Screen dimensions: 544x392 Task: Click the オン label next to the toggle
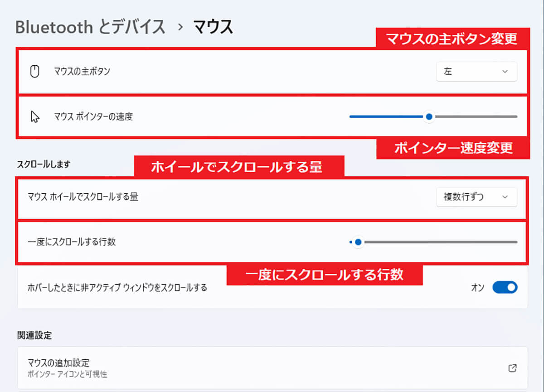click(478, 287)
